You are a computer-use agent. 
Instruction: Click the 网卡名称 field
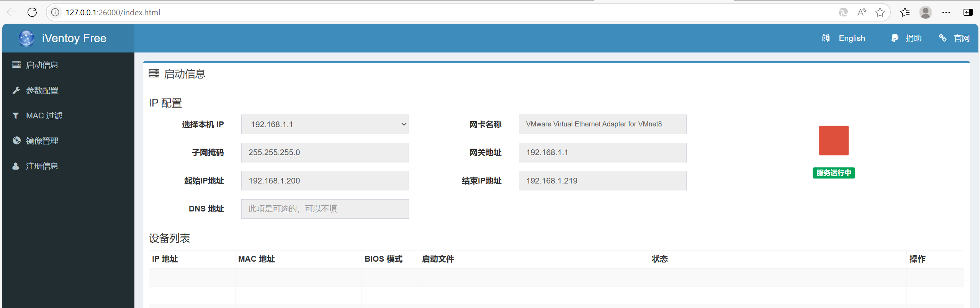602,125
